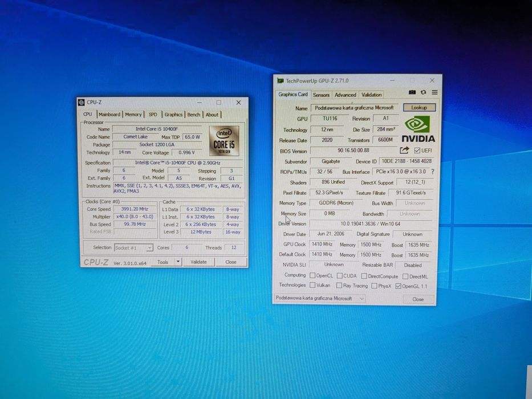
Task: Click the GPU-Z title bar app icon
Action: 280,81
